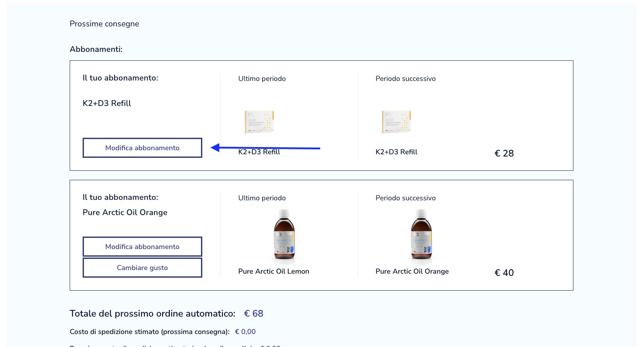Select the Pure Arctic Oil Lemon bottle image
This screenshot has height=347, width=644.
[284, 235]
